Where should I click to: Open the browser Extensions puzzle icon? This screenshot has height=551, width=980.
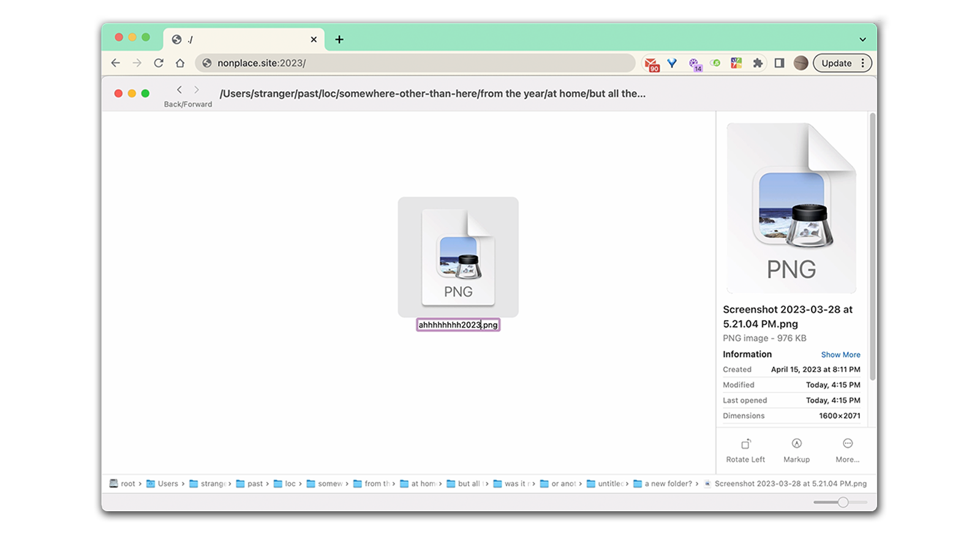758,63
